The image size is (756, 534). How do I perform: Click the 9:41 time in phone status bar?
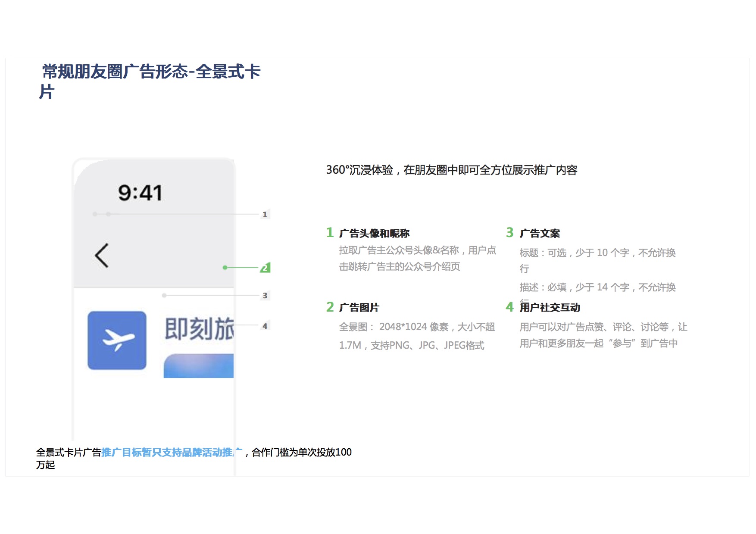[x=140, y=193]
